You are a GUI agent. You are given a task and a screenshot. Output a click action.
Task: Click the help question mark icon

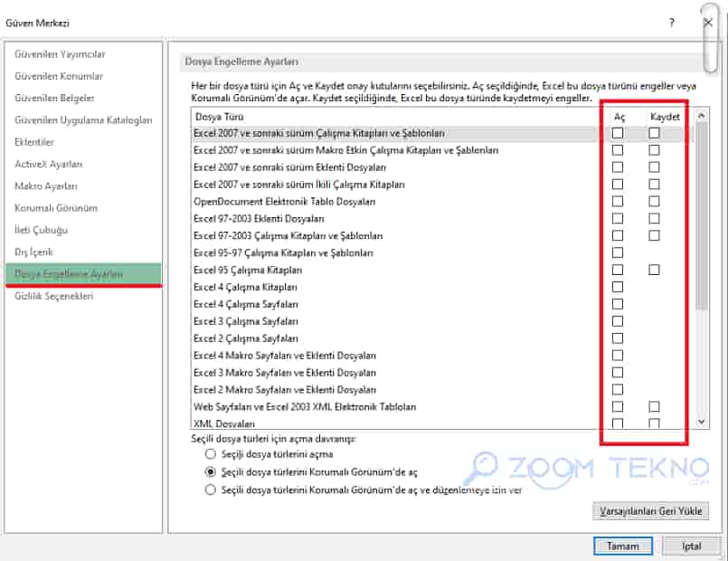(671, 23)
